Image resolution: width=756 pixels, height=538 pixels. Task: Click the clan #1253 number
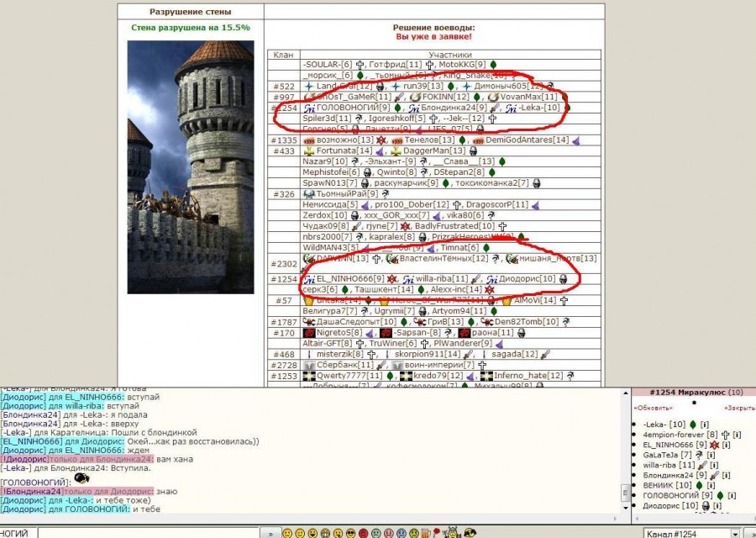(x=284, y=376)
